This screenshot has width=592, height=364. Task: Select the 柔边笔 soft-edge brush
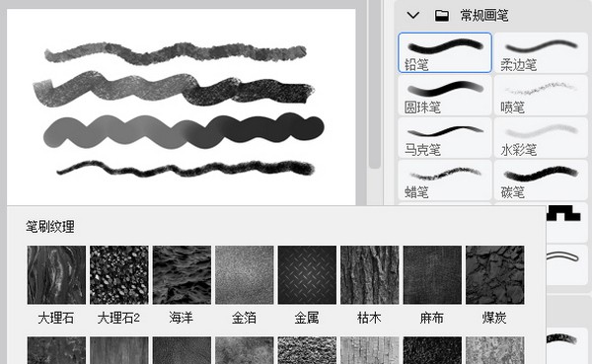click(541, 52)
